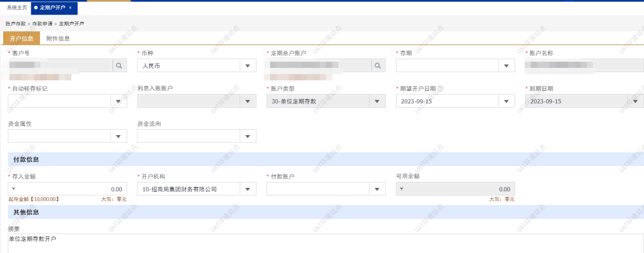
Task: Close the 定期户开户 tab
Action: 70,8
